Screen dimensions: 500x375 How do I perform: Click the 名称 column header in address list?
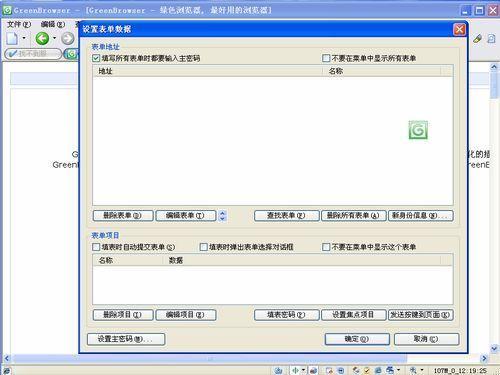[x=381, y=71]
